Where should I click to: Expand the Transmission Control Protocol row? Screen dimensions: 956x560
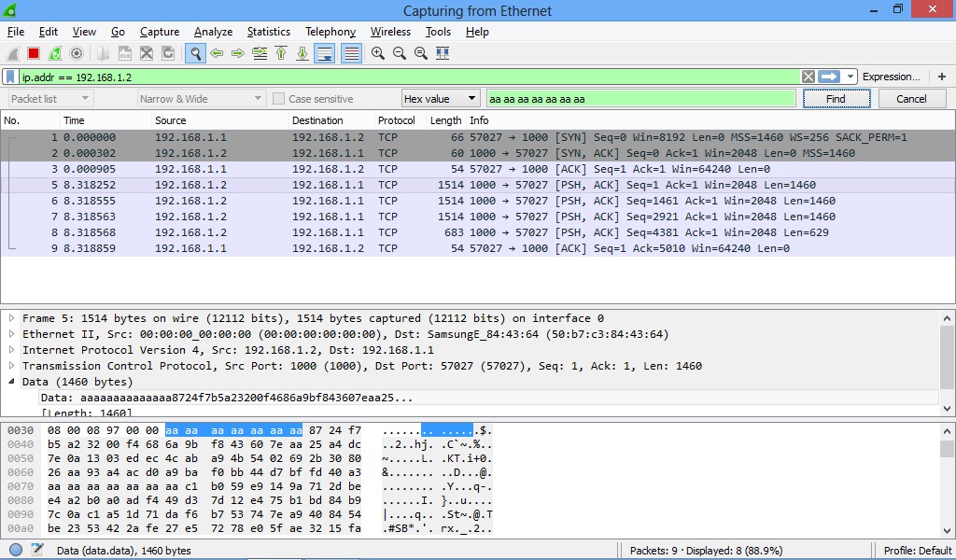[11, 366]
